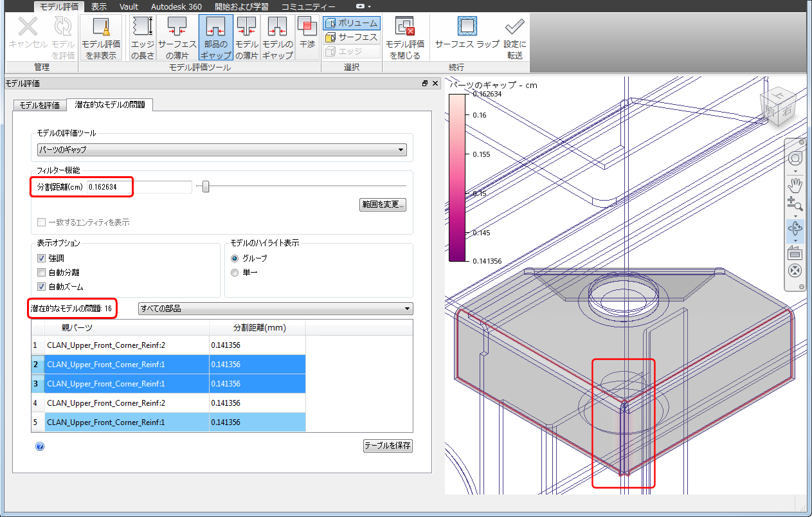Image resolution: width=812 pixels, height=517 pixels.
Task: Switch to 潜在的なモデルの問題 panel tab
Action: 110,104
